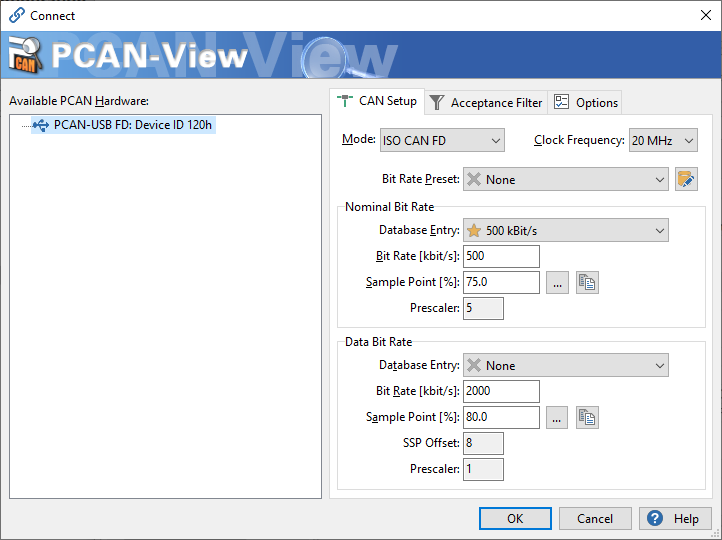Expand the Bit Rate Preset dropdown

click(x=565, y=179)
